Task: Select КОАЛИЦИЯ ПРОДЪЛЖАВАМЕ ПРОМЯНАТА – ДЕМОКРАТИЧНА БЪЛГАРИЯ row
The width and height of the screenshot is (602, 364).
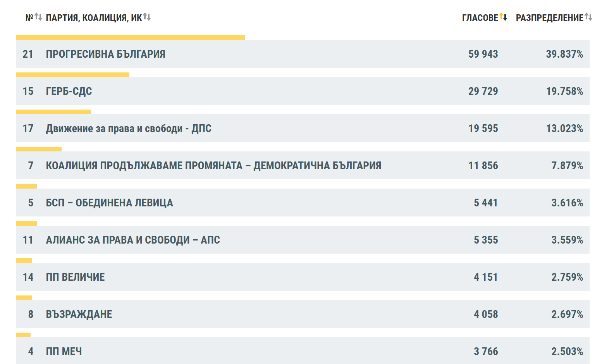Action: click(303, 165)
